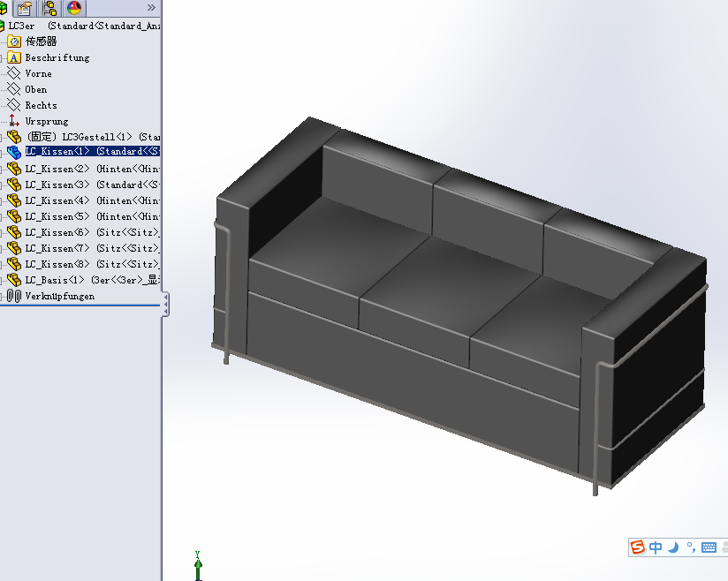The height and width of the screenshot is (581, 728).
Task: Click the Sogou input method logo
Action: (638, 547)
